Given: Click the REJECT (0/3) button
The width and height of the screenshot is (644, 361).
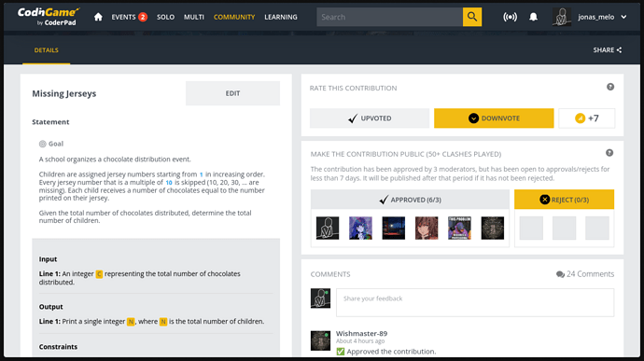Looking at the screenshot, I should [564, 200].
